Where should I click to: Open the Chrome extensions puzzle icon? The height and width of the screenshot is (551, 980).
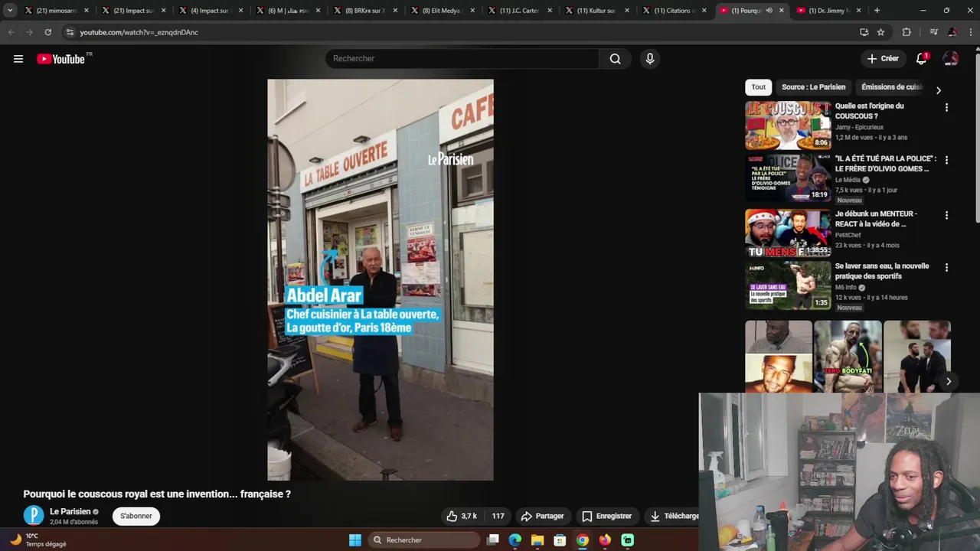coord(906,32)
